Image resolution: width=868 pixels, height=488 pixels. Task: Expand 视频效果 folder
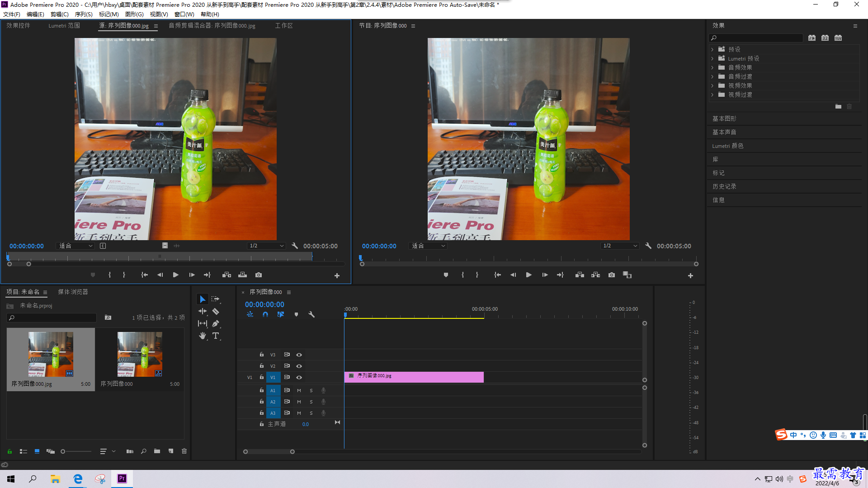712,85
